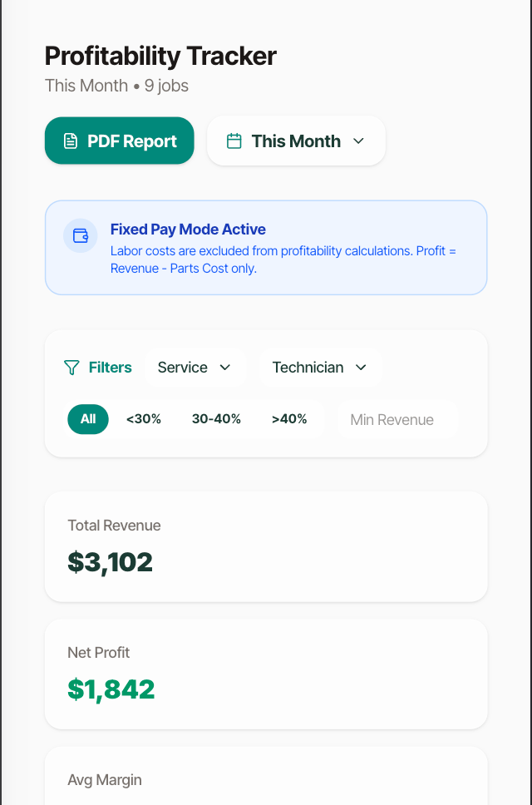Click the chevron next to Technician
This screenshot has width=532, height=805.
point(361,368)
